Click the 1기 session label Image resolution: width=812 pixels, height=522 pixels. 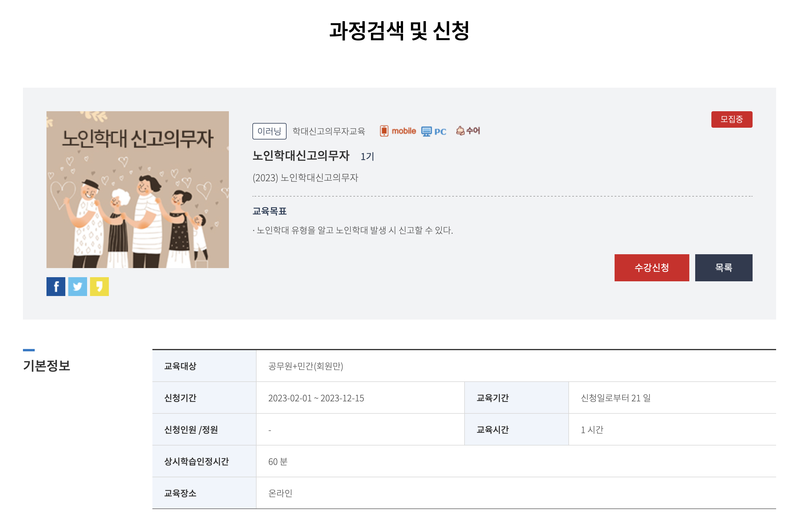point(367,156)
